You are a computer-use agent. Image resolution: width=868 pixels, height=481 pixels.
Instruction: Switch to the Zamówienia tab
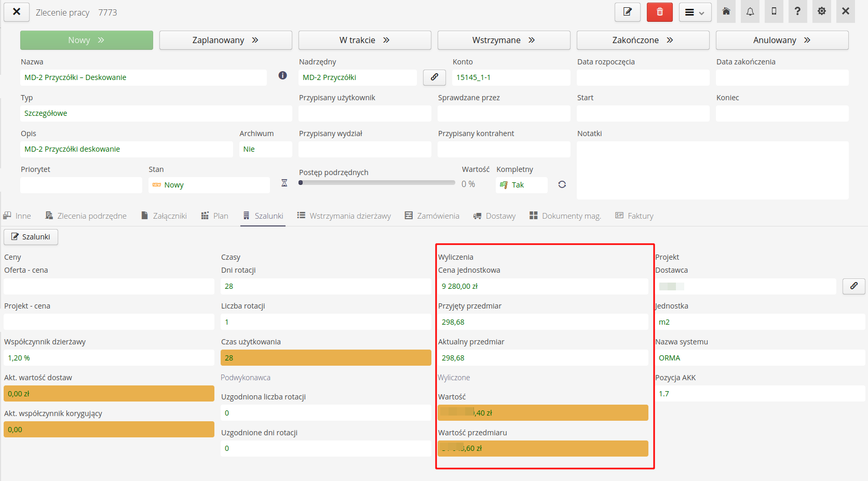coord(432,216)
